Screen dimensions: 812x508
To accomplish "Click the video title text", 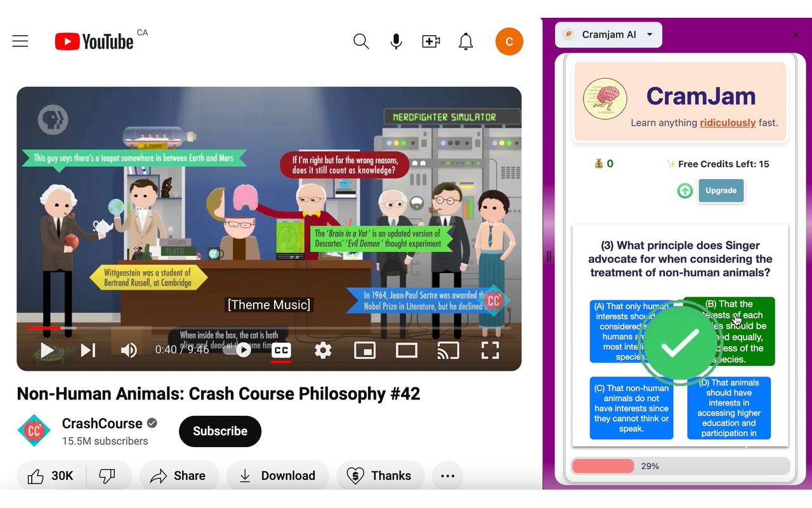I will [x=218, y=394].
